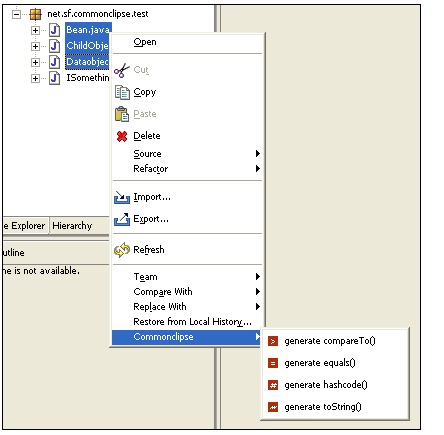Select the ChildObje file row
The width and height of the screenshot is (444, 435).
tap(87, 46)
